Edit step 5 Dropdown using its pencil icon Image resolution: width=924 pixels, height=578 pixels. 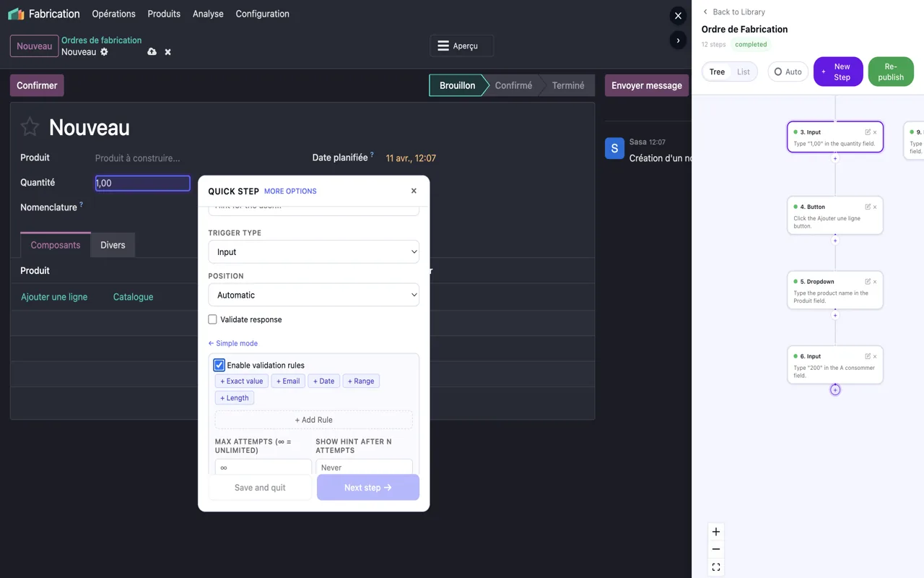(868, 282)
